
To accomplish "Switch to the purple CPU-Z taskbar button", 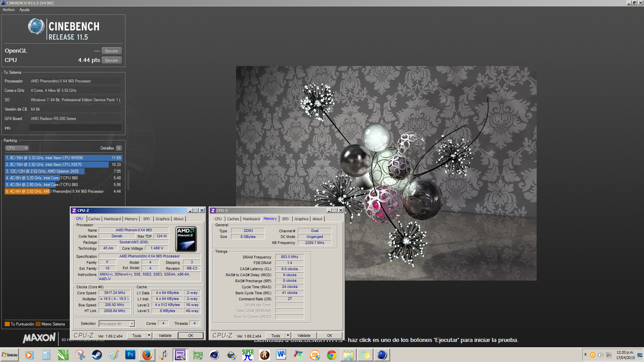I will pyautogui.click(x=180, y=355).
